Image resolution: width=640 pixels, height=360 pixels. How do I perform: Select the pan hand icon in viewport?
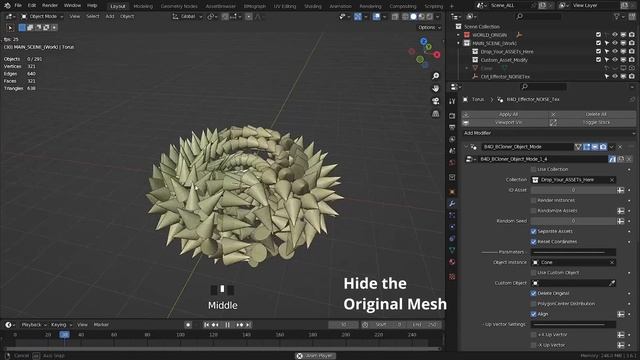436,89
